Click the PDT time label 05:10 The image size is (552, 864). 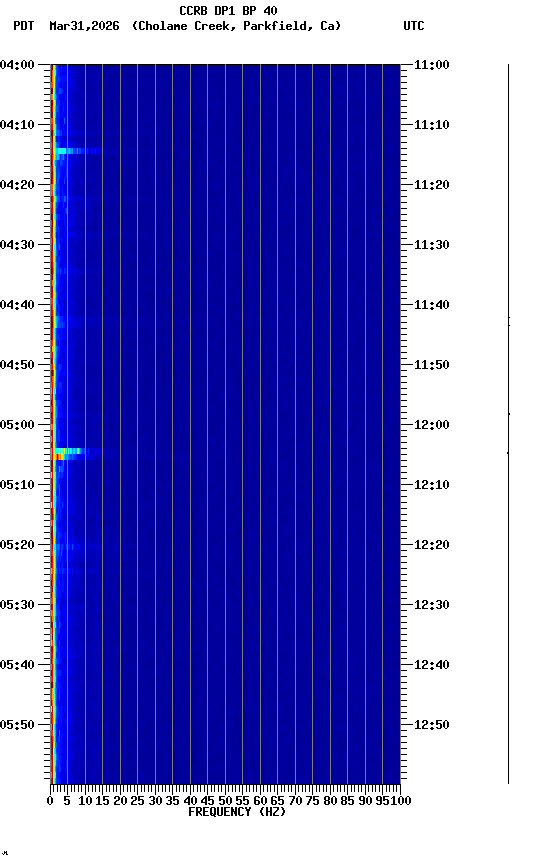pyautogui.click(x=17, y=485)
